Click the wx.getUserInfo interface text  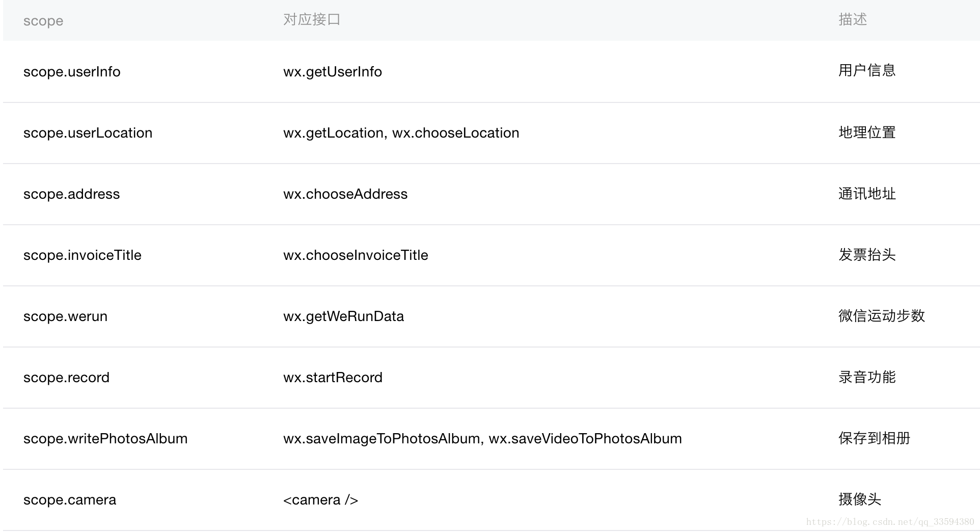[333, 72]
